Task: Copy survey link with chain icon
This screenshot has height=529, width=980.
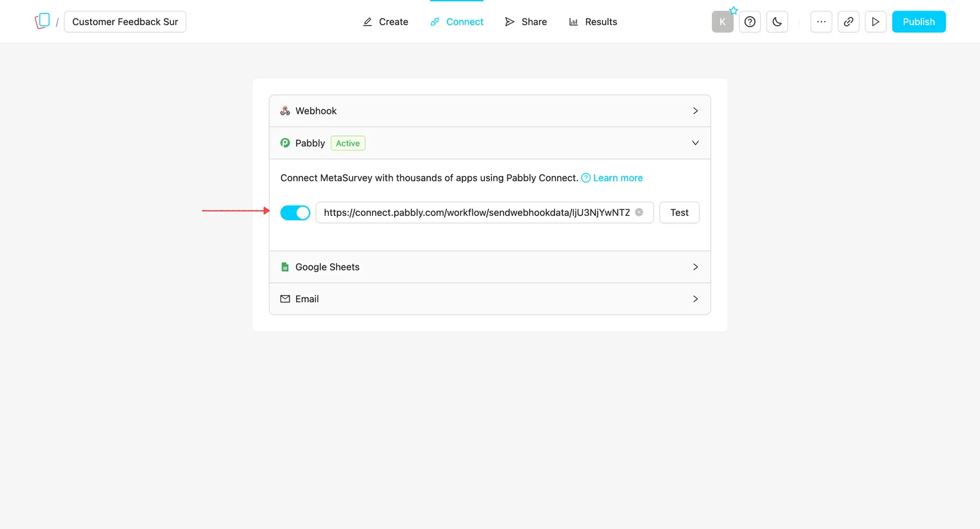Action: [848, 22]
